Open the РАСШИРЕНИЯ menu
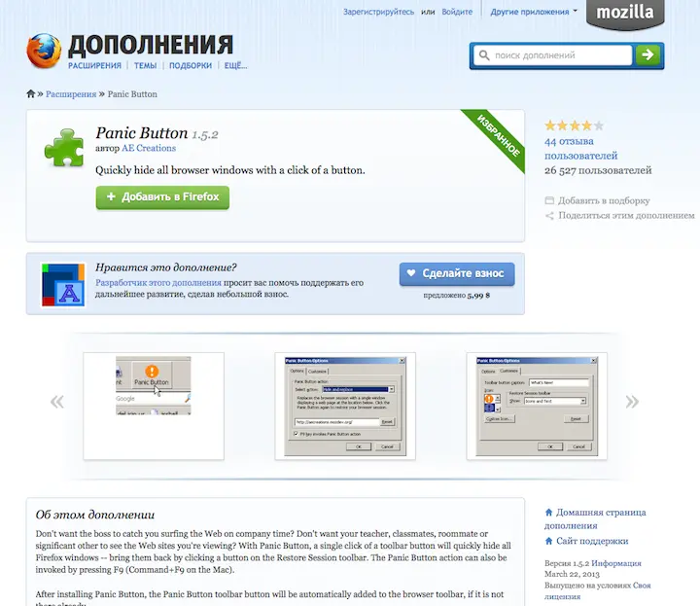700x606 pixels. coord(94,65)
